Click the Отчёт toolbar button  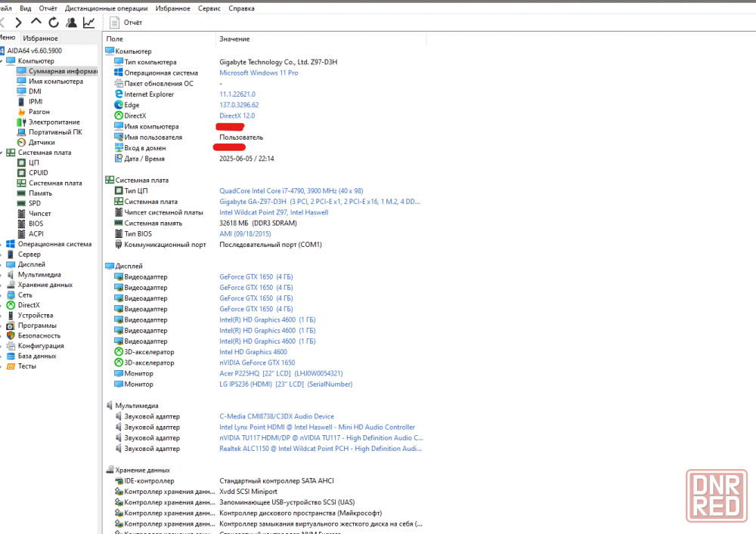click(126, 22)
